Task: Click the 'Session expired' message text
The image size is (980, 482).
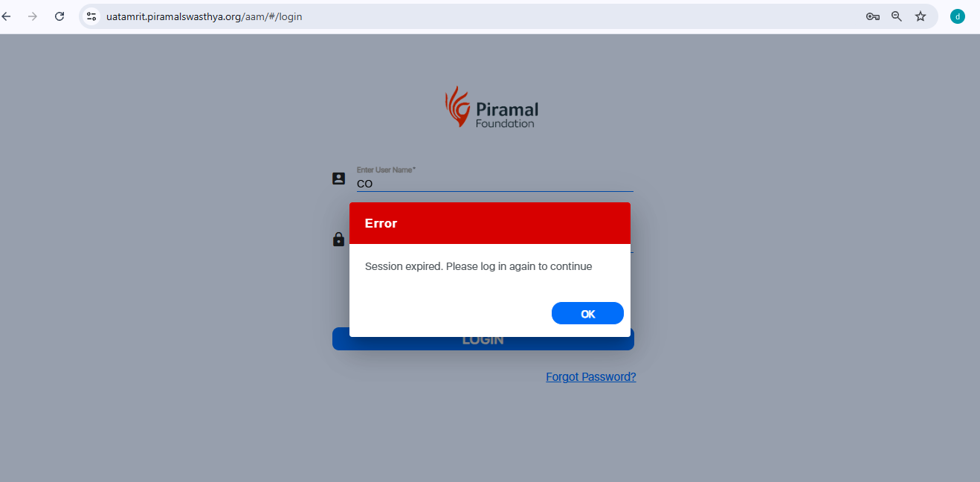Action: pos(479,266)
